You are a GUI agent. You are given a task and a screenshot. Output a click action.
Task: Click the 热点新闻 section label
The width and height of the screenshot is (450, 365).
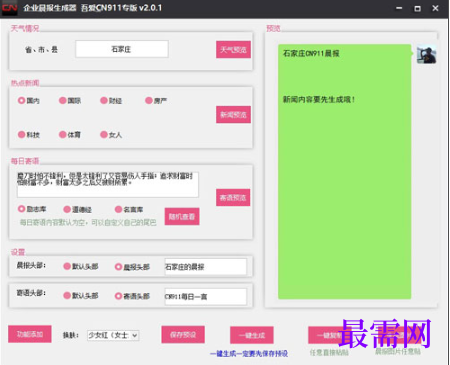25,83
